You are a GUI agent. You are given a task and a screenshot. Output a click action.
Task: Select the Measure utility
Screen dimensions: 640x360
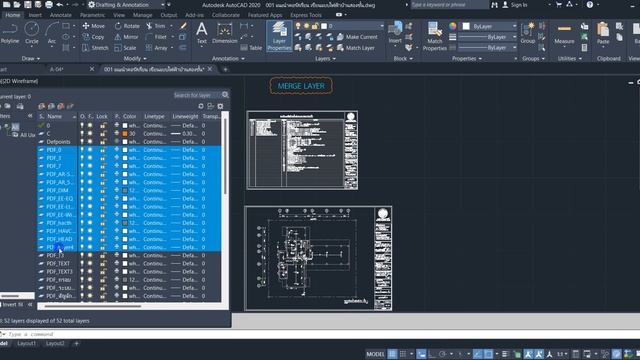(x=564, y=33)
